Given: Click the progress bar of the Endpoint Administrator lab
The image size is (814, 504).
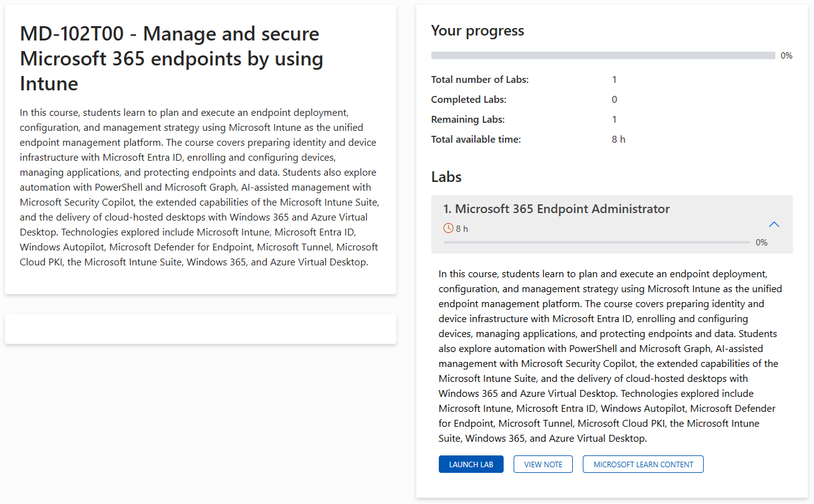Looking at the screenshot, I should tap(597, 242).
